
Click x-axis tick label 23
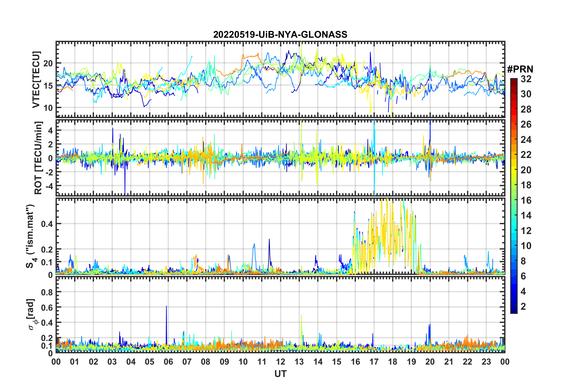coord(486,362)
